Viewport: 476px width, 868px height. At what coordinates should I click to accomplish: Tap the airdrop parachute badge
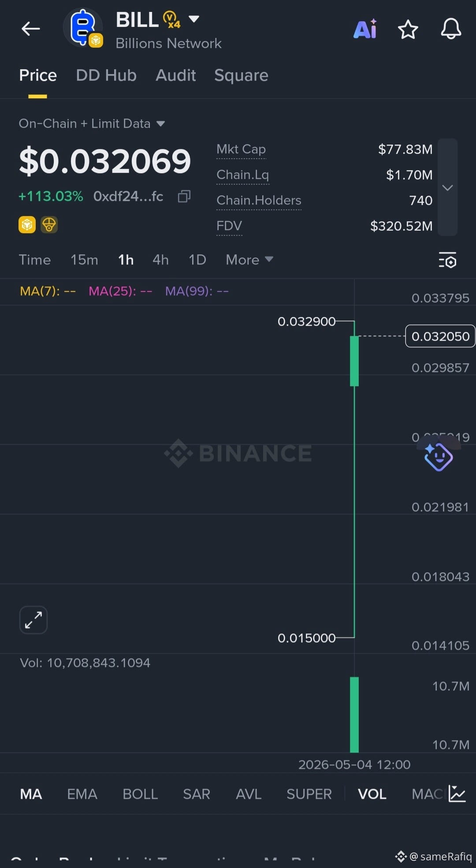point(49,225)
